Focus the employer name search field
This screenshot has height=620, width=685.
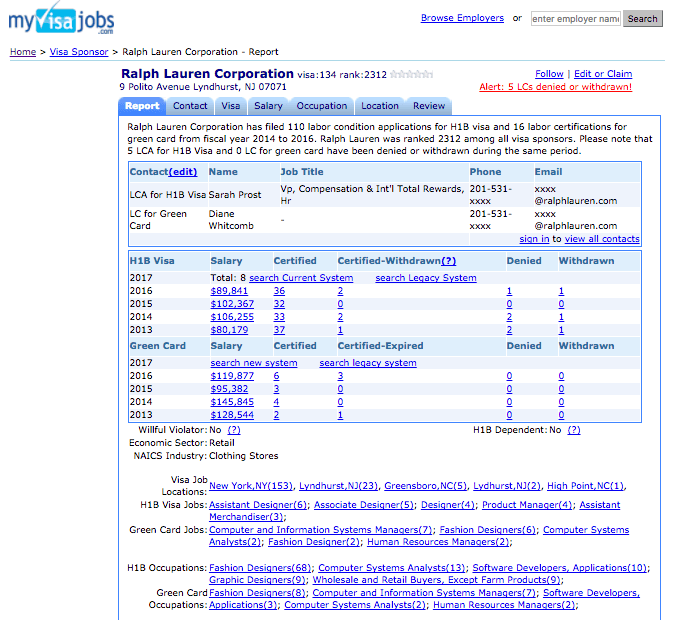(576, 19)
